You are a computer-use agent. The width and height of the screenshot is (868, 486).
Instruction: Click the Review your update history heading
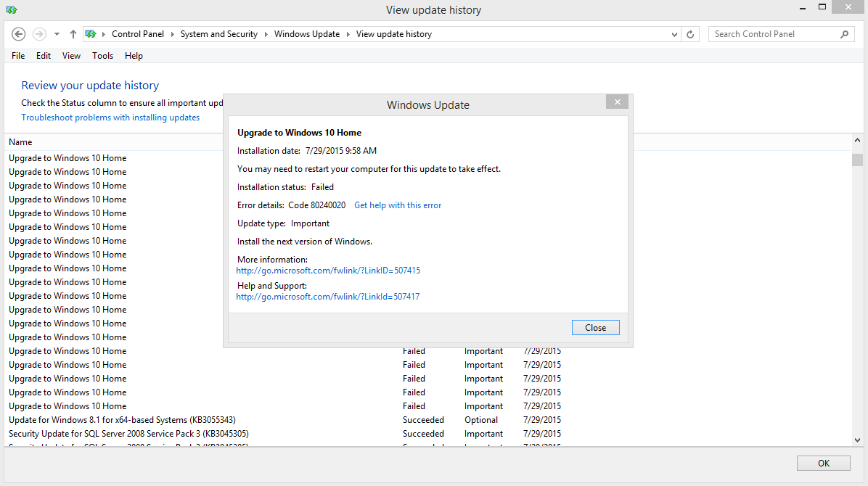(x=90, y=86)
